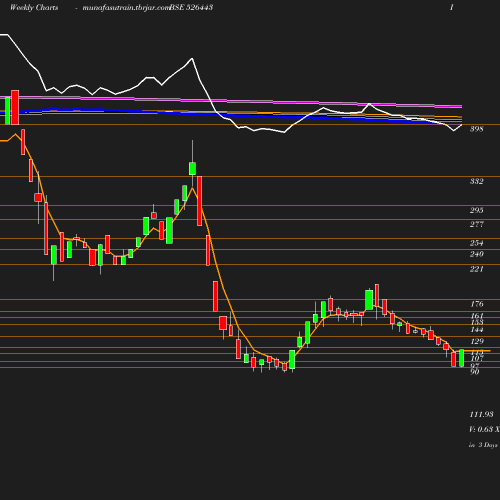Select the 221 price level label
This screenshot has width=500, height=500.
point(477,269)
